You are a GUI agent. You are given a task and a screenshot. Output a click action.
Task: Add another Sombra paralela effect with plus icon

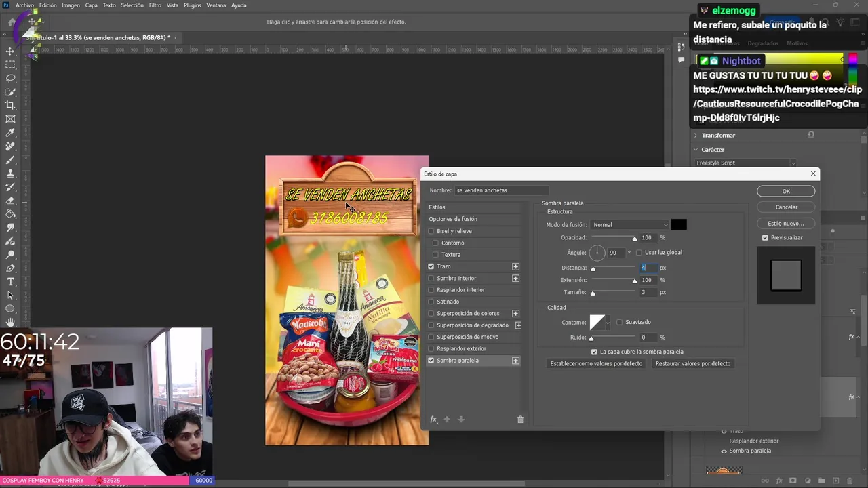tap(515, 361)
